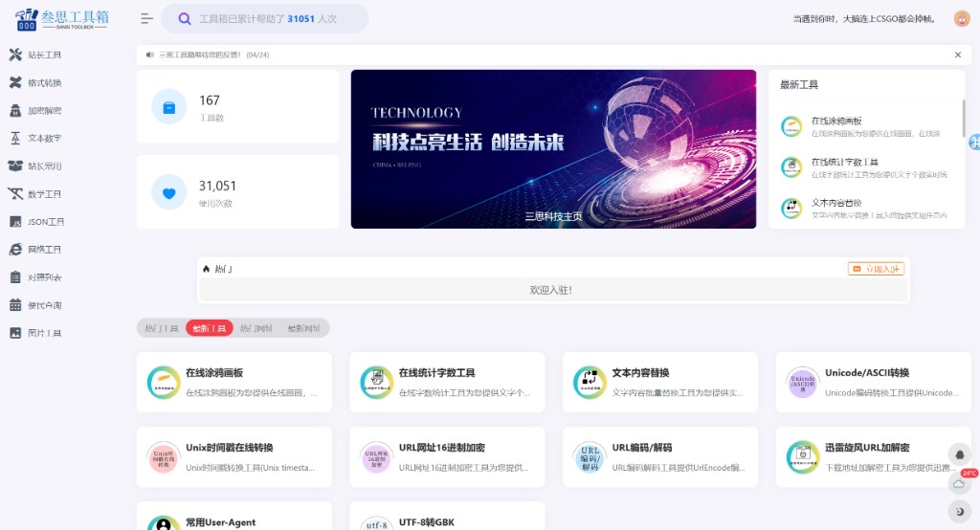Switch to the 热门工具 tab
The image size is (980, 530).
[161, 328]
